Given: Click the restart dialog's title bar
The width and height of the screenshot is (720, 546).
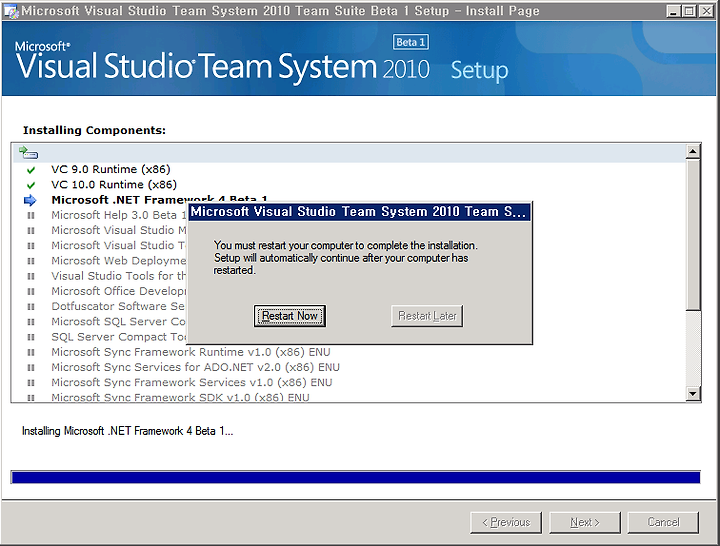Looking at the screenshot, I should point(360,212).
